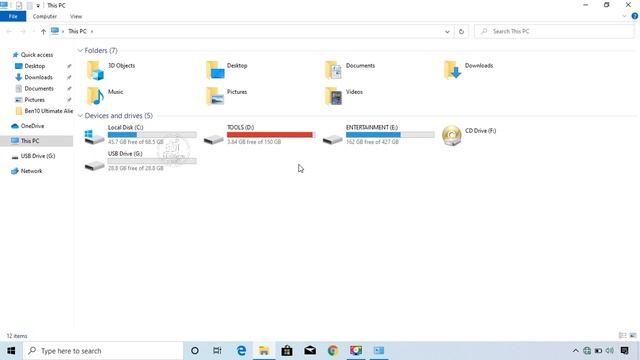Open the Windows Start menu
The width and height of the screenshot is (640, 360).
click(x=11, y=351)
